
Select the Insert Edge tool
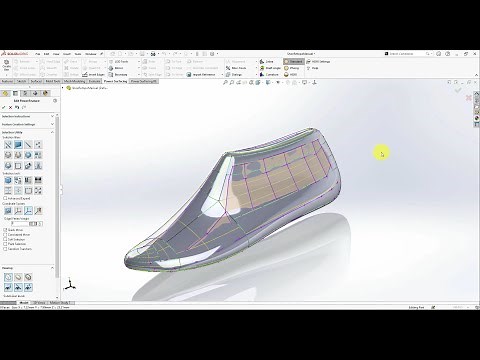[x=93, y=74]
